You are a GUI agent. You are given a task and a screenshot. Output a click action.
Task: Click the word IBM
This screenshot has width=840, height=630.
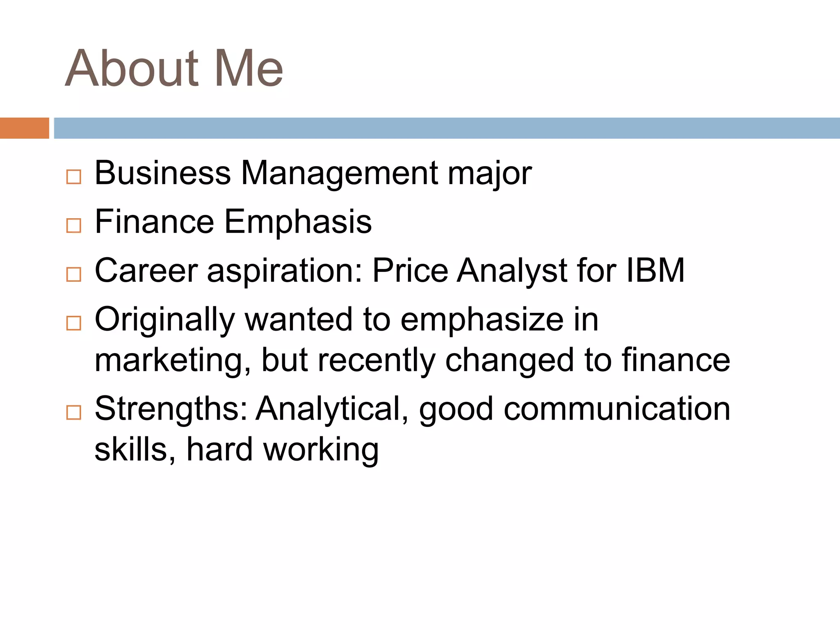point(655,271)
